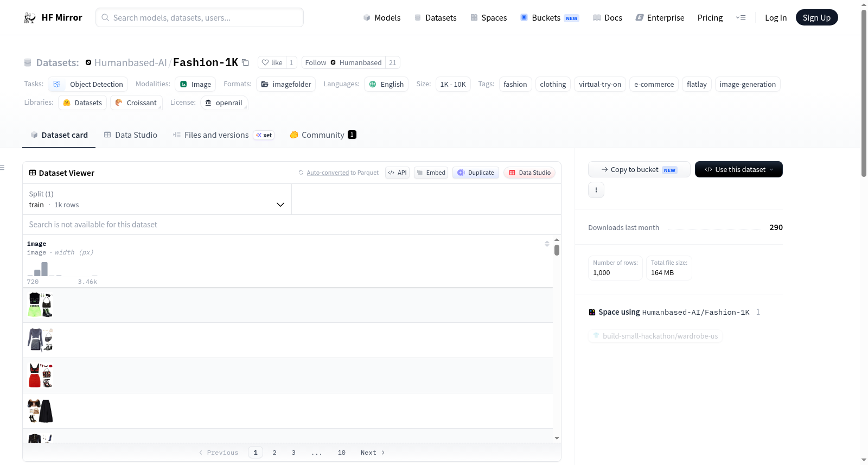
Task: Select page 1 in pagination
Action: (256, 453)
